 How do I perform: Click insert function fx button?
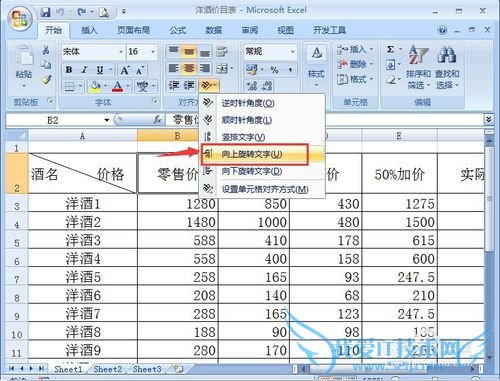click(x=157, y=119)
